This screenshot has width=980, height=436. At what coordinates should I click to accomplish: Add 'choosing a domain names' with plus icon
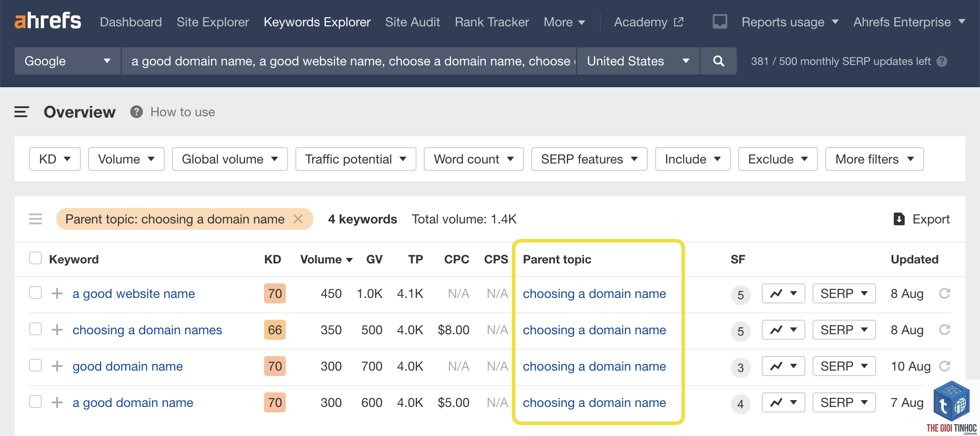pyautogui.click(x=57, y=330)
